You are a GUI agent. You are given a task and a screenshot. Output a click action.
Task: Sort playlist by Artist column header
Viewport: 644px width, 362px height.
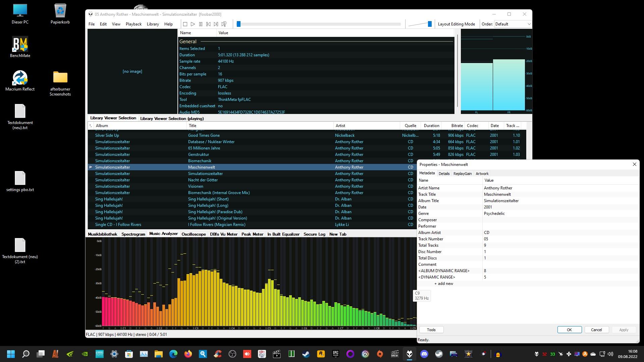367,126
